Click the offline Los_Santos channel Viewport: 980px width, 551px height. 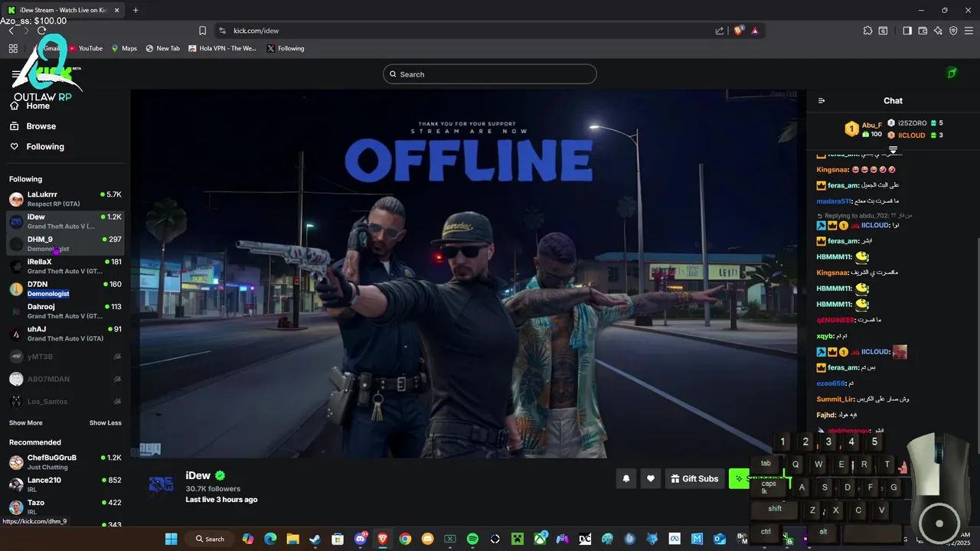[x=65, y=401]
